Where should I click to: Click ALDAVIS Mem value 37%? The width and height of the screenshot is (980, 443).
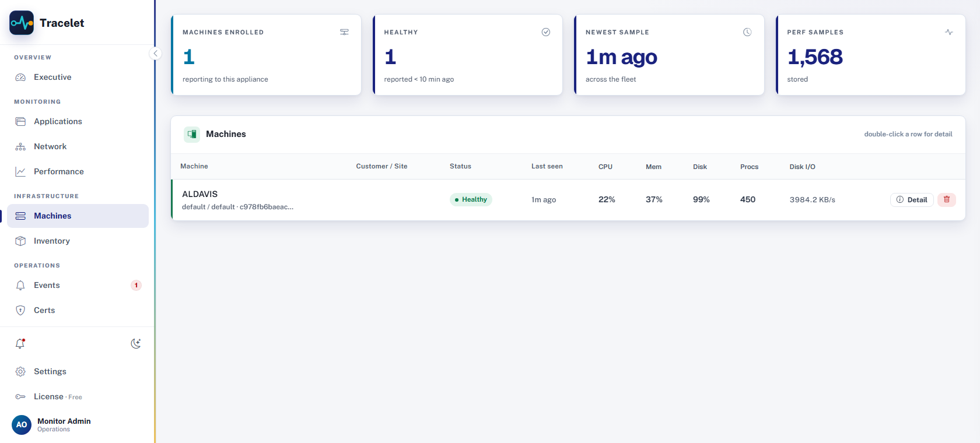click(x=654, y=199)
